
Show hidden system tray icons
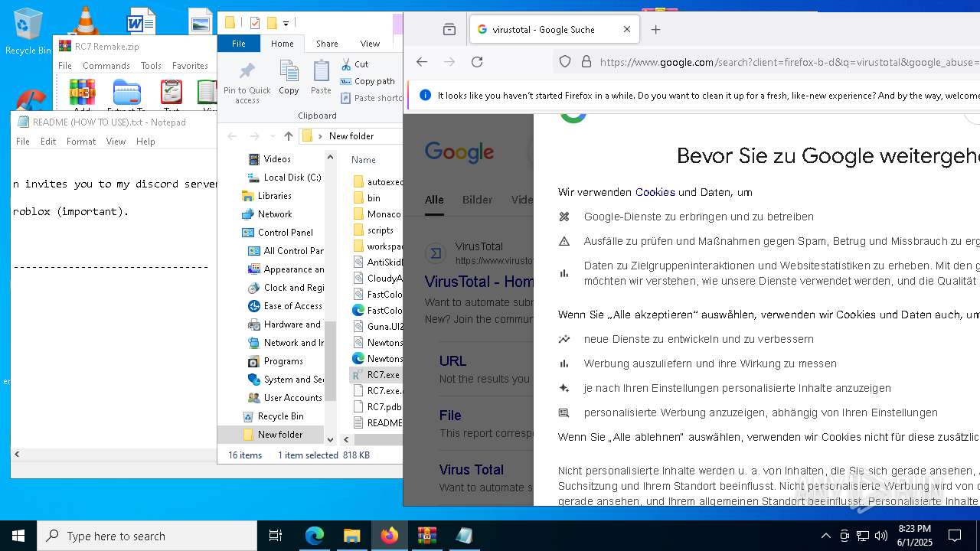point(825,536)
